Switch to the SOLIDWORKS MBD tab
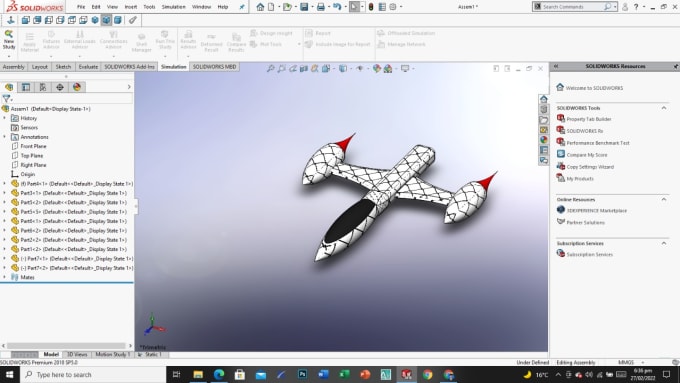The width and height of the screenshot is (680, 383). click(214, 67)
